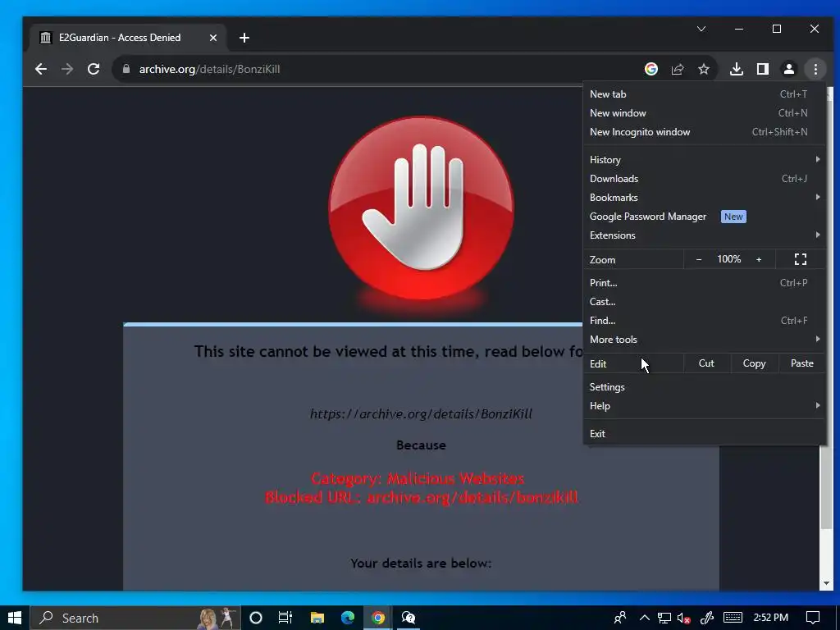Enter fullscreen with the zoom row icon
Screen dimensions: 840x630
(801, 259)
